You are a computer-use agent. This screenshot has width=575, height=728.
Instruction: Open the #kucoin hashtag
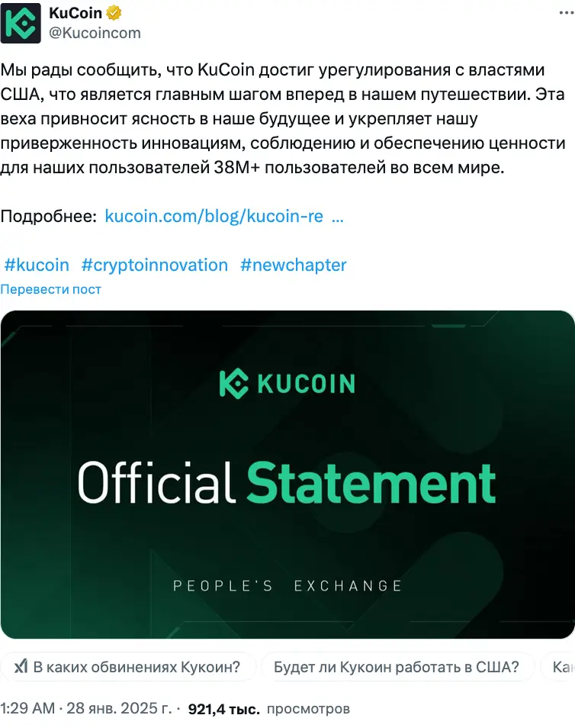click(x=37, y=265)
